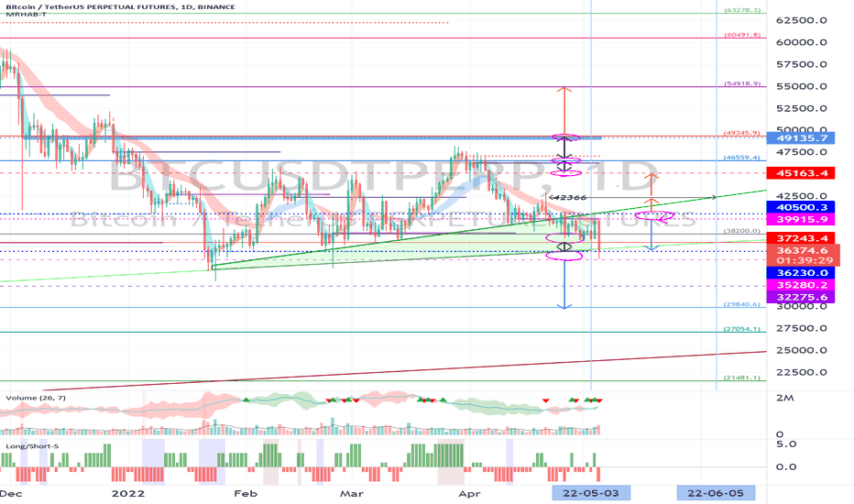The width and height of the screenshot is (854, 504).
Task: Click the (21481.1) level label
Action: [x=742, y=377]
